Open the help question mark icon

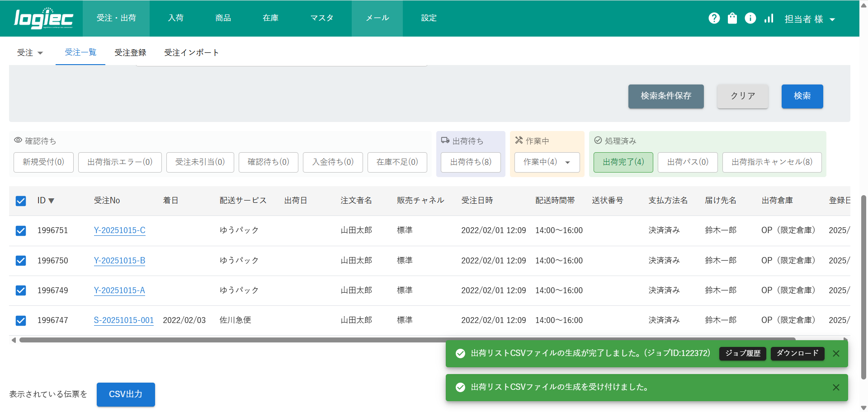coord(714,18)
